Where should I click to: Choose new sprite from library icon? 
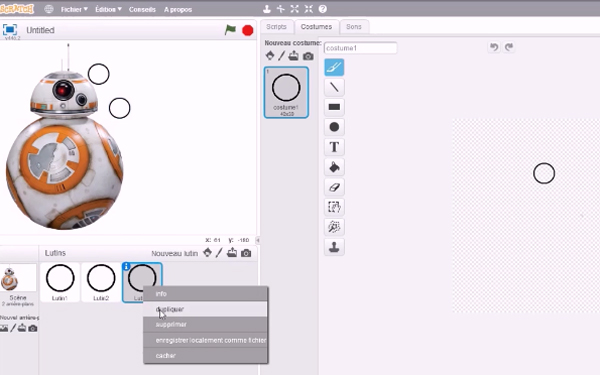click(x=207, y=253)
